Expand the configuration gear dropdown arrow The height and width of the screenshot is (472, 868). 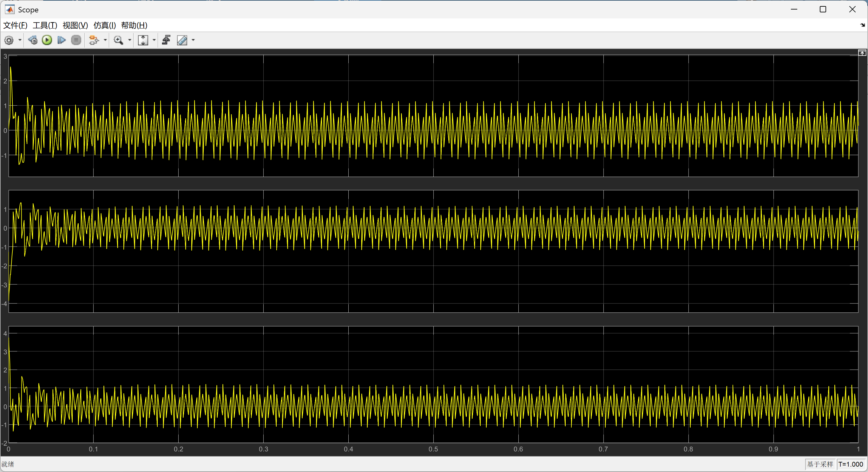[x=20, y=40]
